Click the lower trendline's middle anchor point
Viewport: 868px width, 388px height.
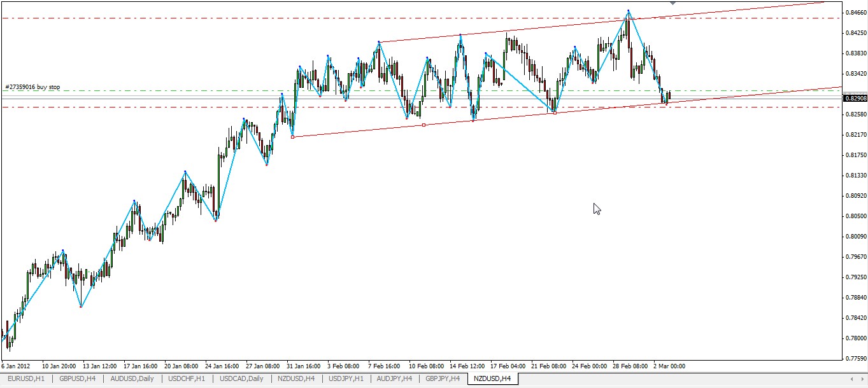(x=424, y=125)
